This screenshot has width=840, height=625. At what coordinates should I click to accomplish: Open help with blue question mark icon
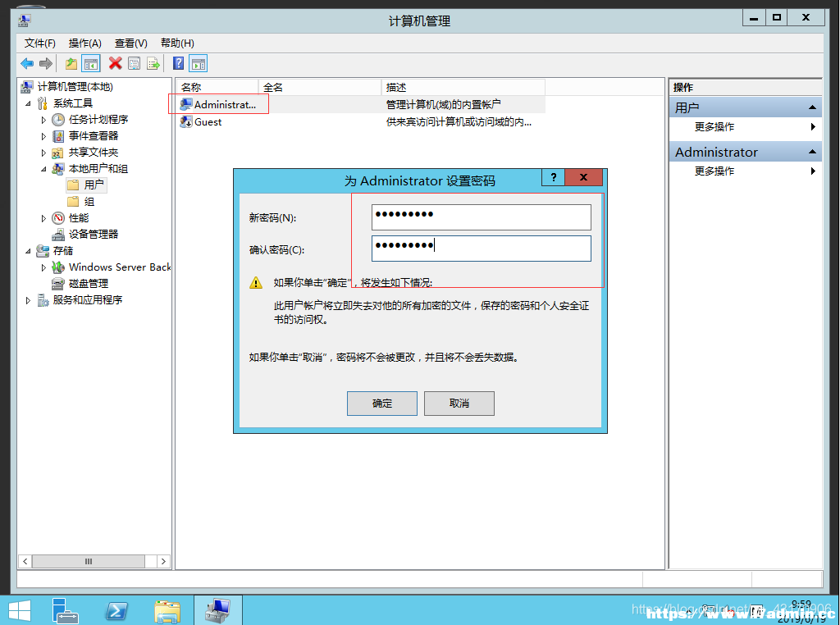pyautogui.click(x=178, y=63)
